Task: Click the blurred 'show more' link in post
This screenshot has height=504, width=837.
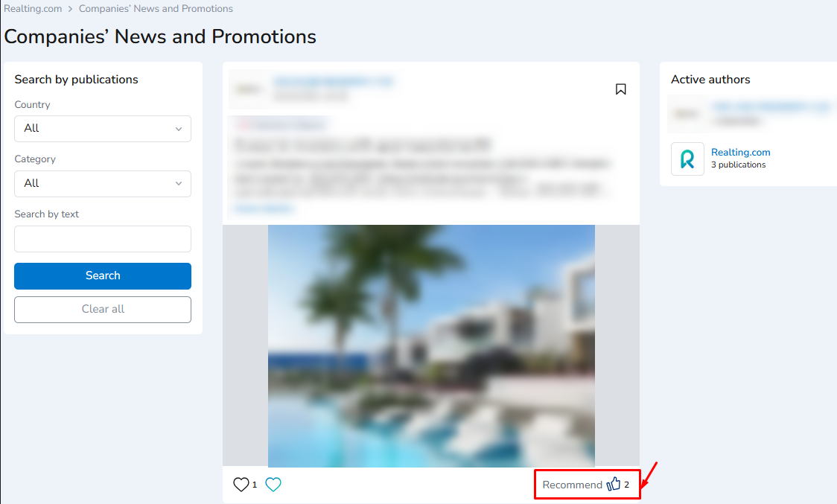Action: pyautogui.click(x=264, y=208)
